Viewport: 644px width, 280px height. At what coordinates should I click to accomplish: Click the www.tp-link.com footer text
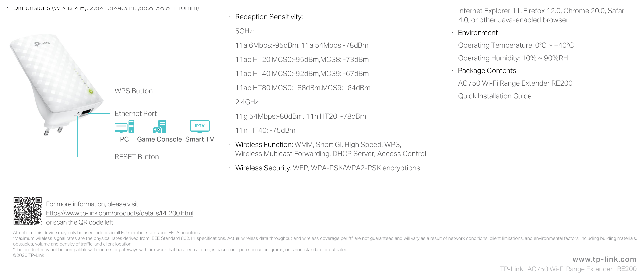pyautogui.click(x=605, y=259)
